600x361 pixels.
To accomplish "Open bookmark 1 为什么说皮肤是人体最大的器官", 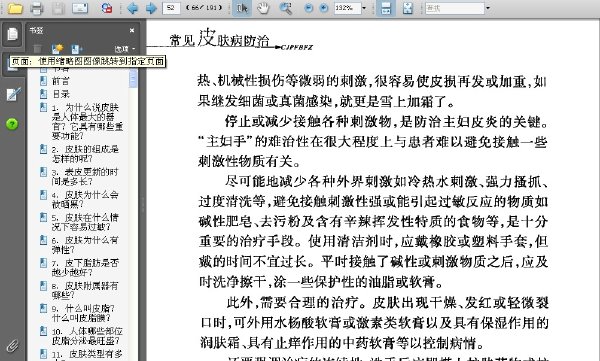I will click(x=87, y=121).
